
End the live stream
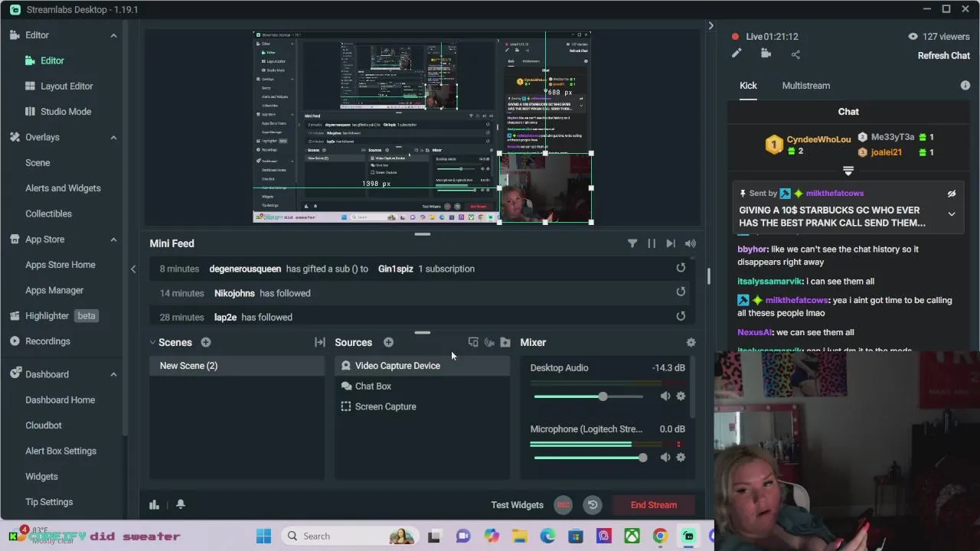(x=654, y=505)
